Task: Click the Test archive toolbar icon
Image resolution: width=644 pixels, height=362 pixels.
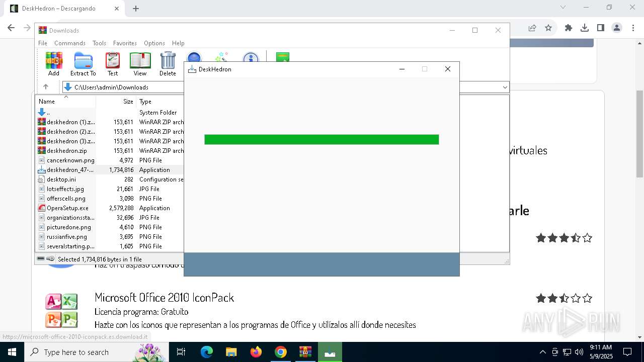Action: click(113, 64)
